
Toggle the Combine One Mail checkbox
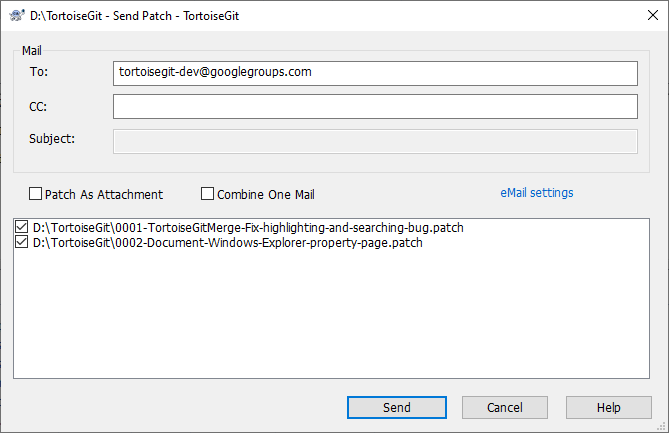(x=208, y=194)
